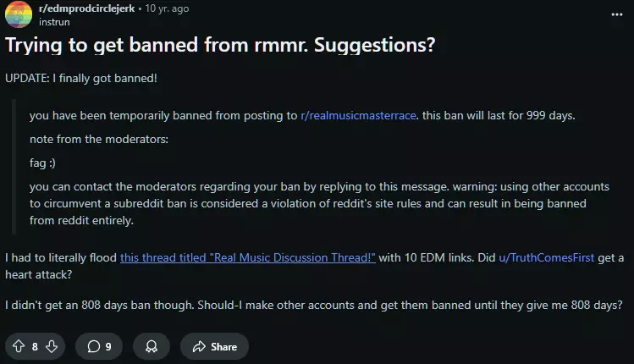Open the "Real Music Discussion Thread!" link
The height and width of the screenshot is (364, 634).
pyautogui.click(x=247, y=257)
